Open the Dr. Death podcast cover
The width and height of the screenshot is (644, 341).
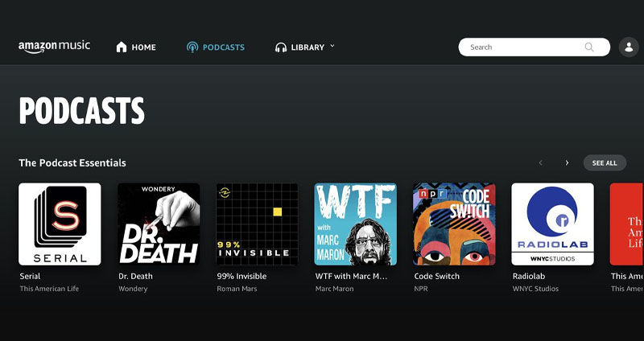point(159,224)
